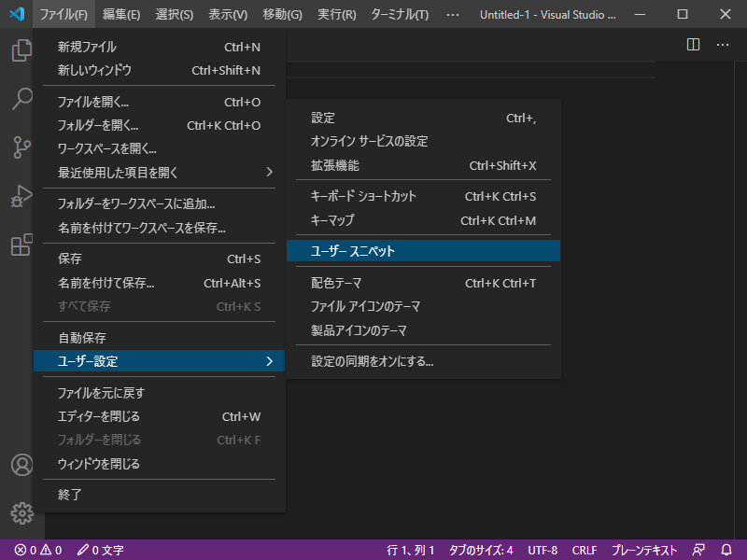Open the Search view in activity bar
This screenshot has height=560, width=747.
click(21, 99)
